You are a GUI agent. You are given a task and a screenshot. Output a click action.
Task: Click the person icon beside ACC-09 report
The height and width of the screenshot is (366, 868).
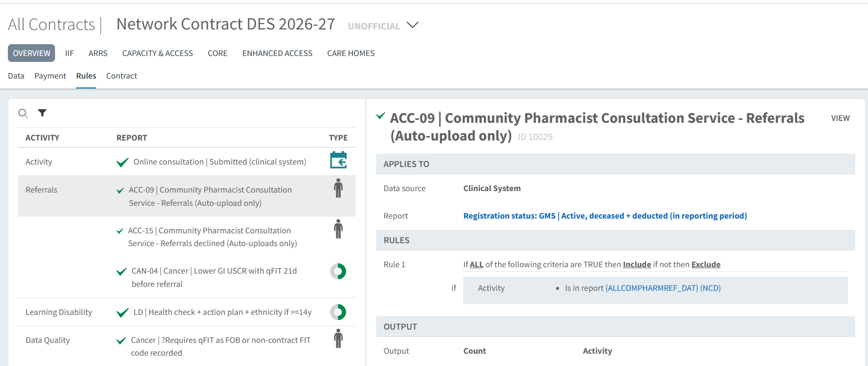(x=338, y=188)
